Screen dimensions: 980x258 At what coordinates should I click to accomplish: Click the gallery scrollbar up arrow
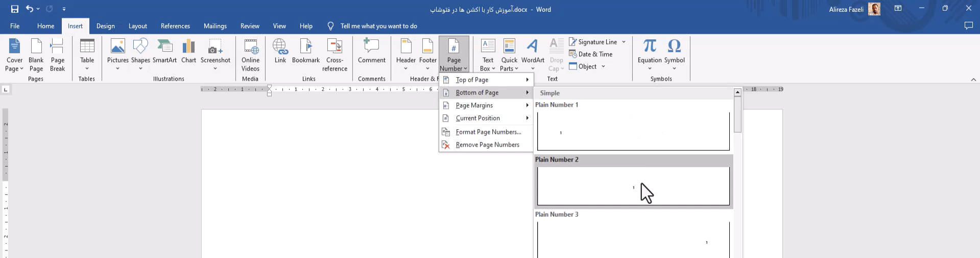coord(737,92)
